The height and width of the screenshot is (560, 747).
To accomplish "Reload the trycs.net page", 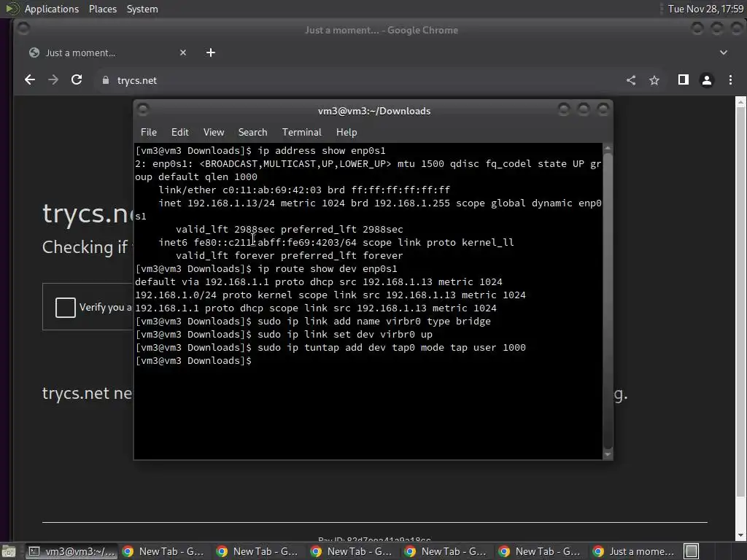I will coord(77,80).
